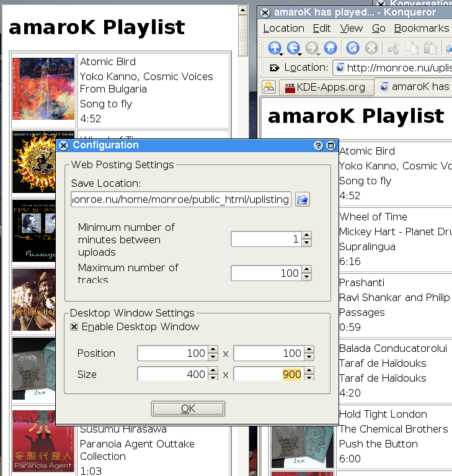Click the Passages album cover thumbnail

point(34,230)
